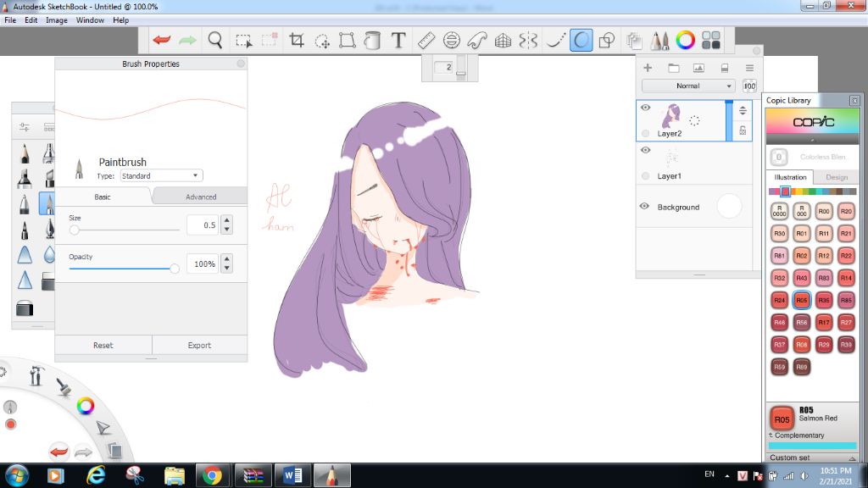Open the Brush Palette toolbar icon
Viewport: 868px width, 488px height.
(x=659, y=40)
